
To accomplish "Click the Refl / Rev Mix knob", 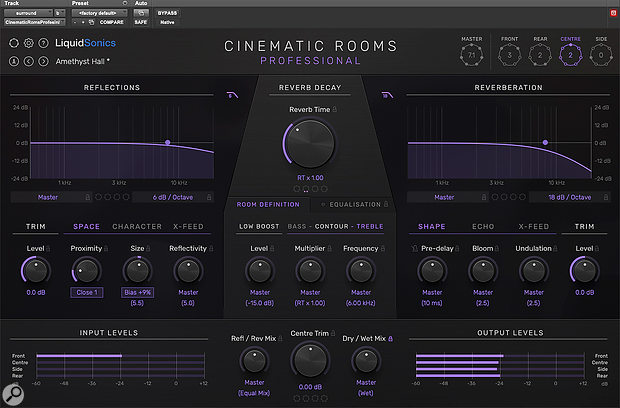I will pos(254,361).
